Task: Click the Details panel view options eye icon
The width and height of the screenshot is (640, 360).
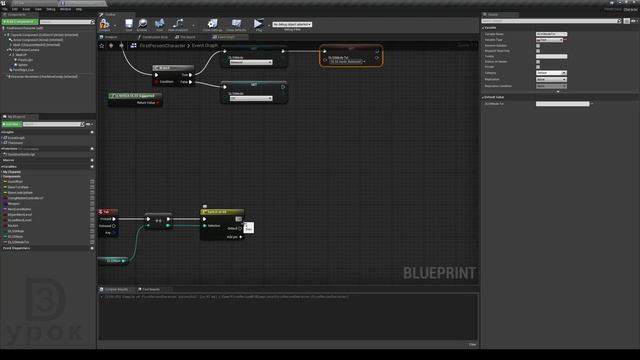Action: tap(634, 21)
